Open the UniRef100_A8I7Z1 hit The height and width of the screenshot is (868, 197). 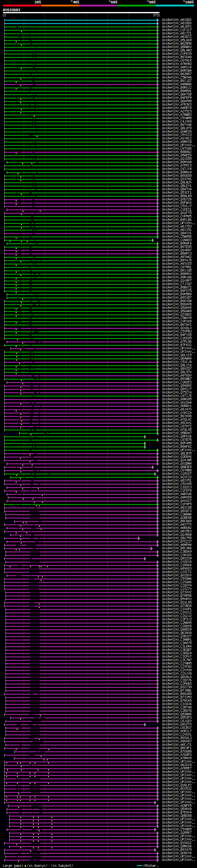coord(177,33)
